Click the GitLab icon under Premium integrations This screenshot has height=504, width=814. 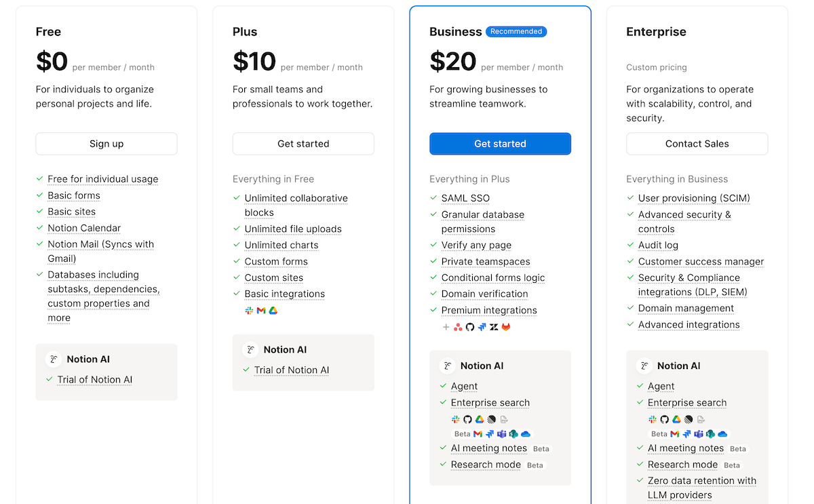click(x=507, y=326)
